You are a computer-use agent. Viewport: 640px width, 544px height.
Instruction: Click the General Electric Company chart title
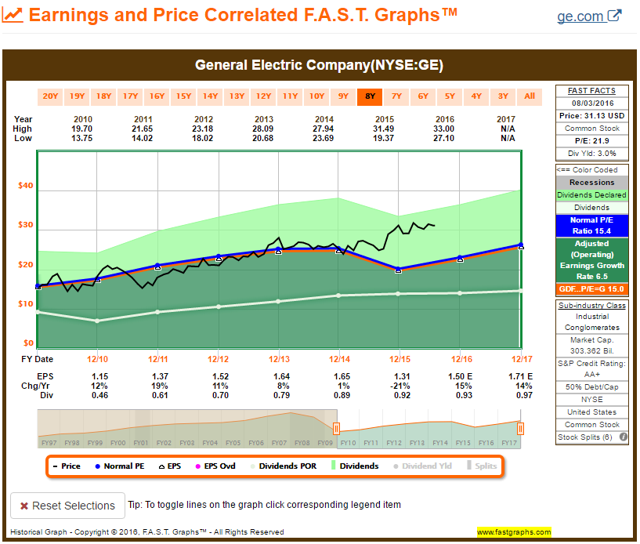pos(319,65)
